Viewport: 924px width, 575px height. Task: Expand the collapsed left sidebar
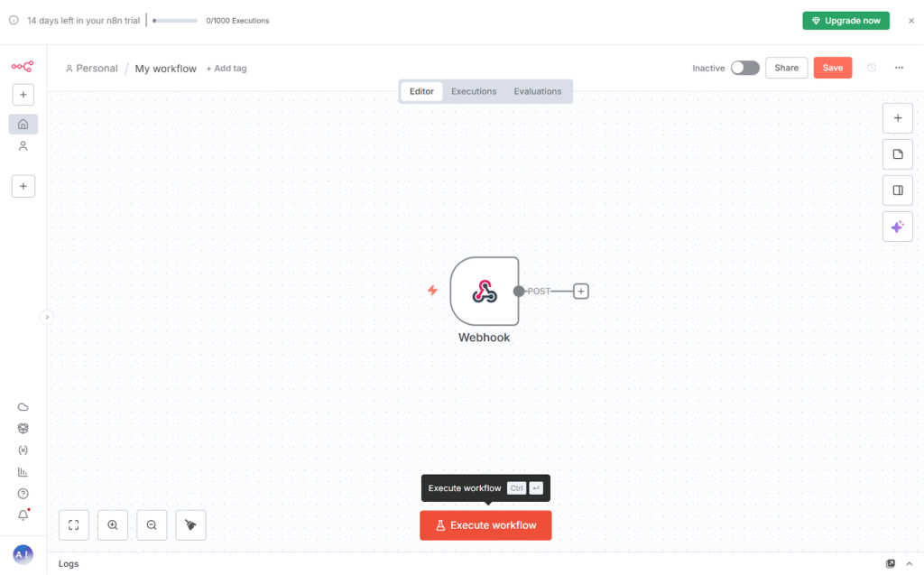coord(47,317)
